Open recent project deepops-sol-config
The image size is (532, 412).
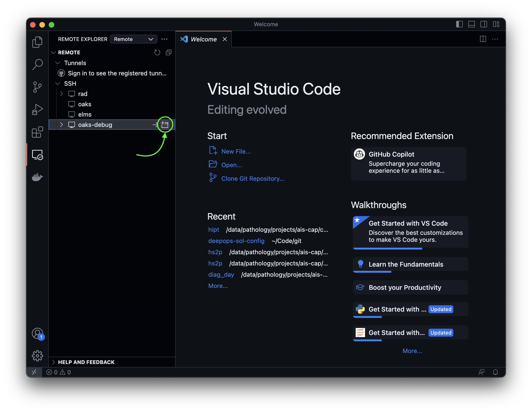[236, 241]
